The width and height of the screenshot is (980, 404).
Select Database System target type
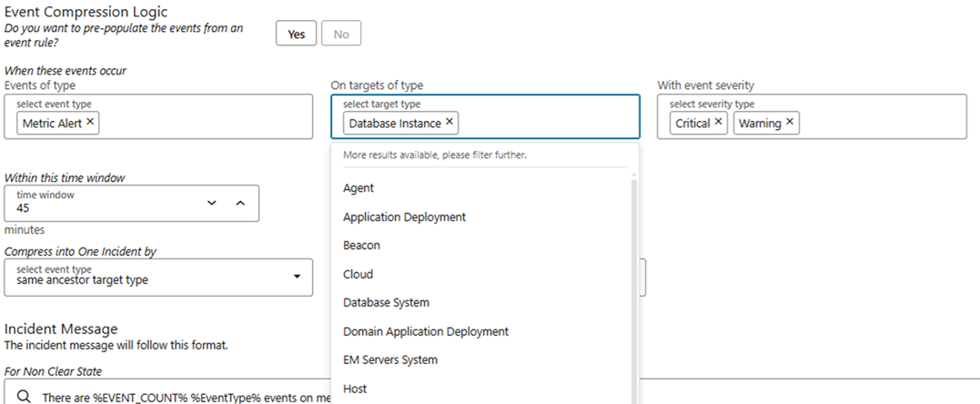click(386, 302)
